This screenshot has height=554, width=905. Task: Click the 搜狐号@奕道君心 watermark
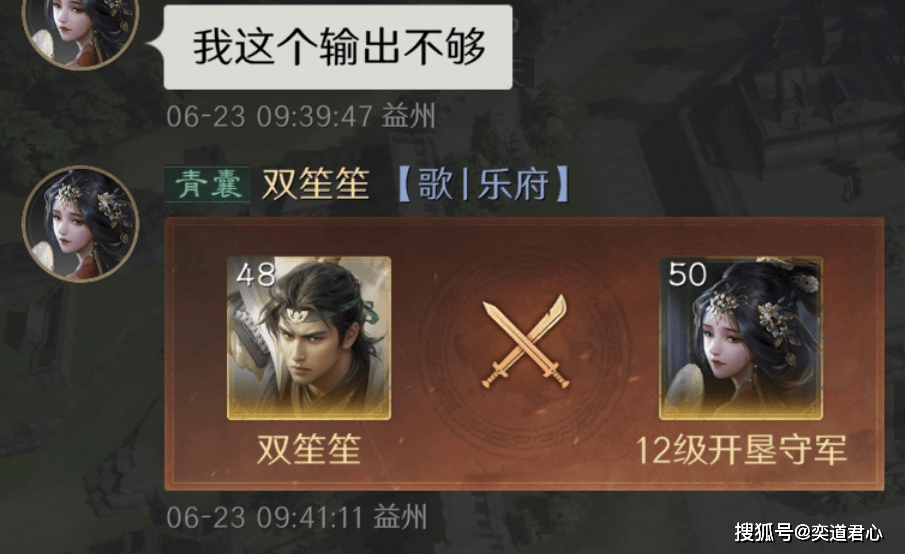pos(808,532)
